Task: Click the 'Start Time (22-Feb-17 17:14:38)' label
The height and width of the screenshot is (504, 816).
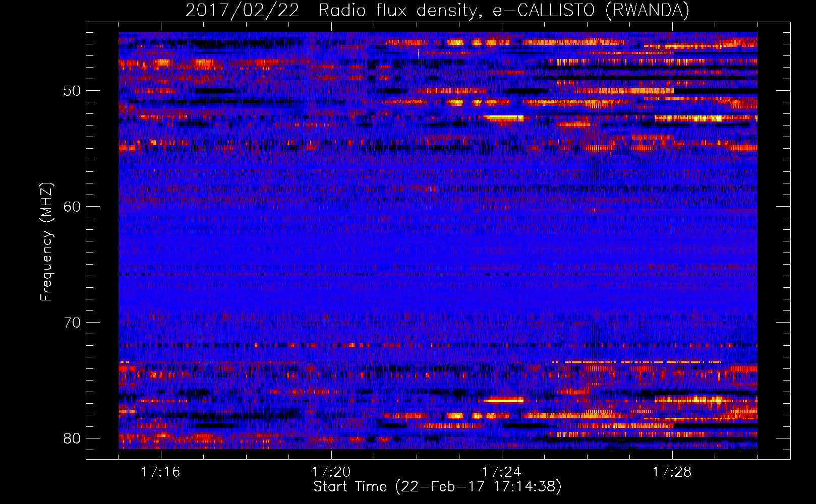Action: [437, 487]
